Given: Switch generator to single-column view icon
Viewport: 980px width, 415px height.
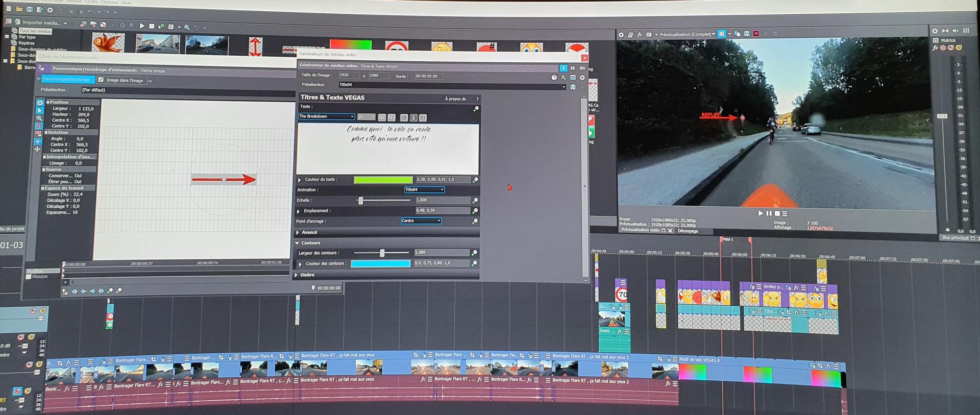Looking at the screenshot, I should point(563,68).
